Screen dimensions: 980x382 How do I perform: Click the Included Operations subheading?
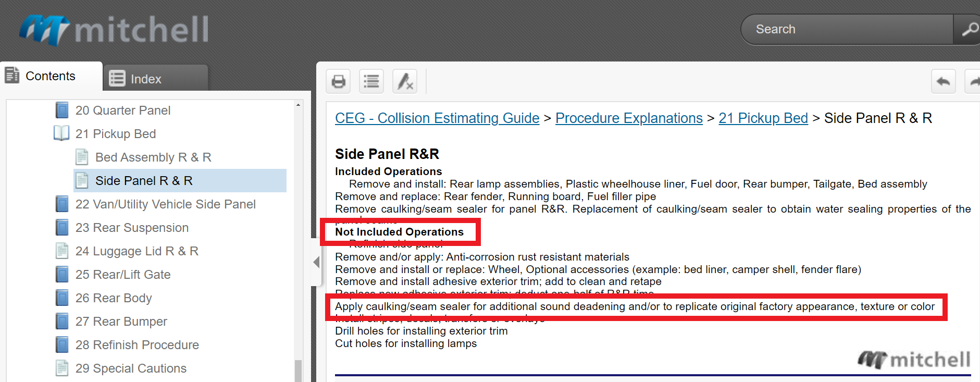388,171
